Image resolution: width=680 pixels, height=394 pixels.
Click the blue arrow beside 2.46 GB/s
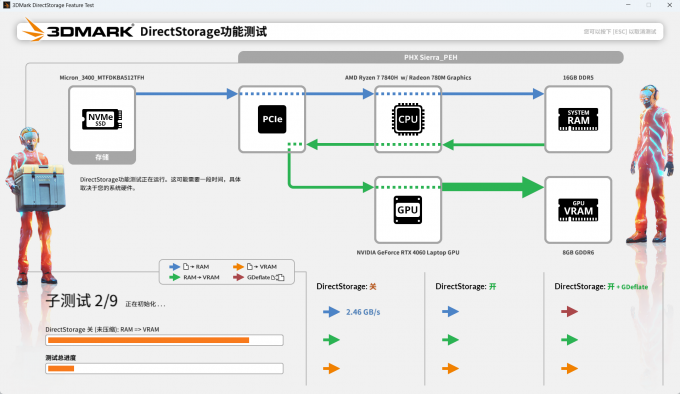[331, 312]
